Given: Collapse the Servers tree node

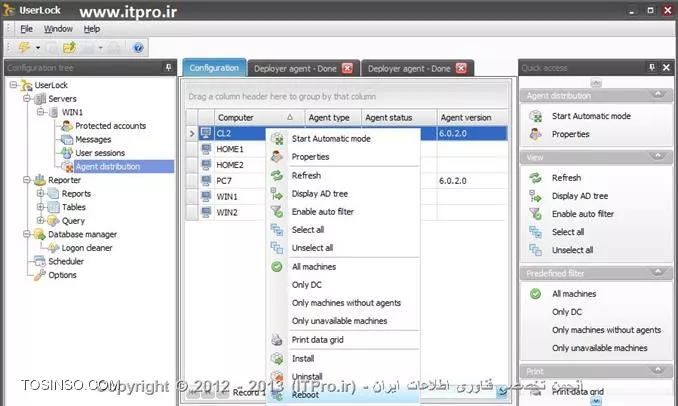Looking at the screenshot, I should (27, 99).
